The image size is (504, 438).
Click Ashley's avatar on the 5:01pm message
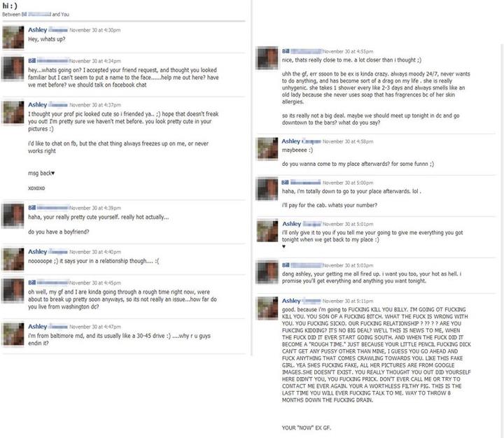[x=267, y=230]
